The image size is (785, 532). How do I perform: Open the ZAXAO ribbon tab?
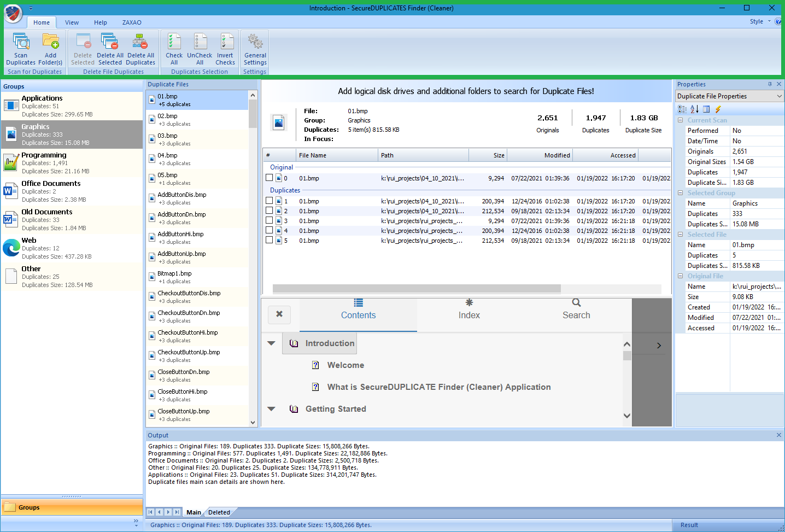[132, 22]
